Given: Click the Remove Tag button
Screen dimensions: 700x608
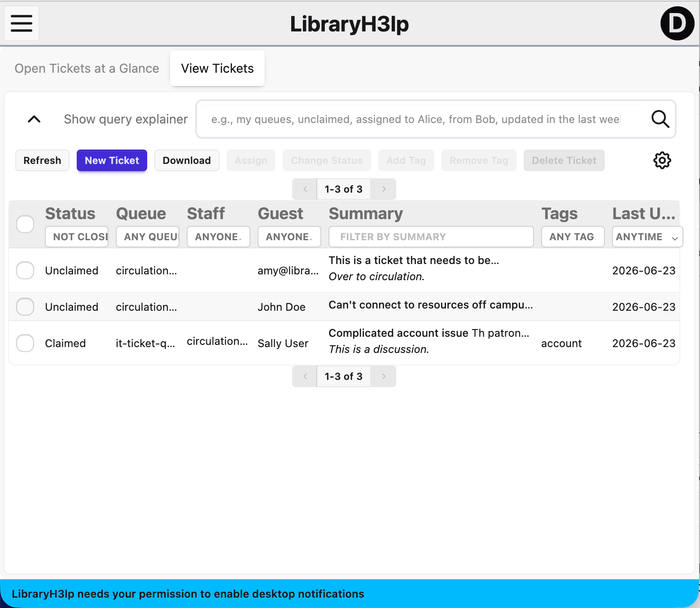Looking at the screenshot, I should pyautogui.click(x=479, y=160).
